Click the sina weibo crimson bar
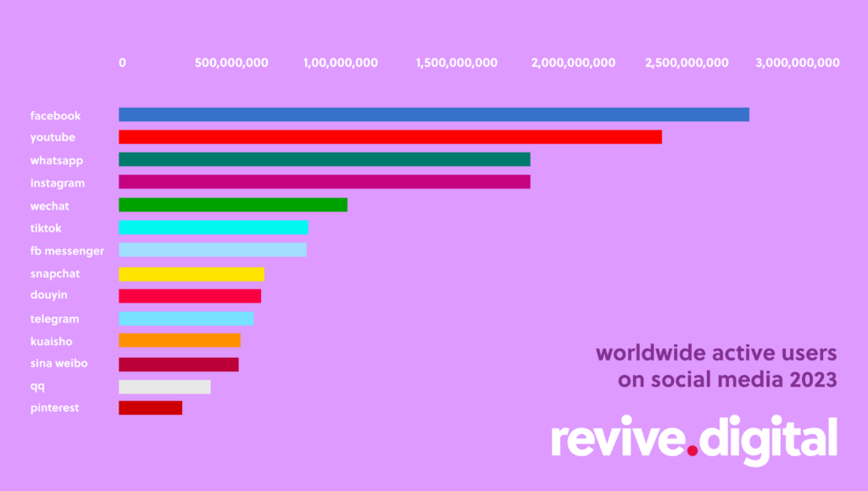The height and width of the screenshot is (491, 868). [179, 365]
